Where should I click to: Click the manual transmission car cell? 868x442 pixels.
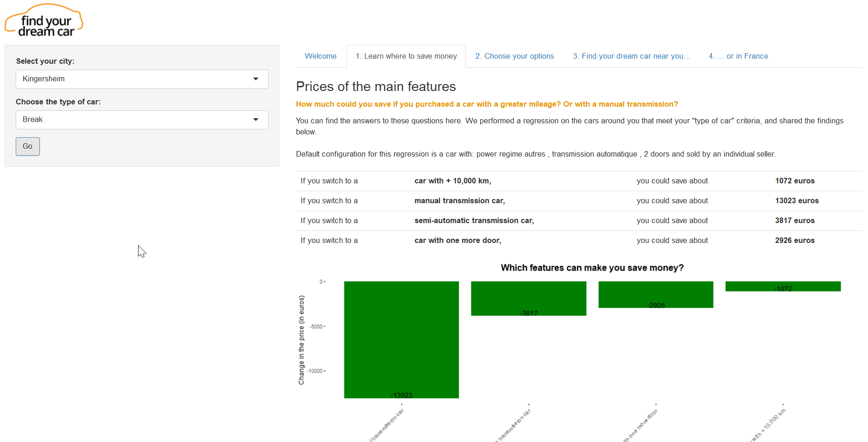(460, 201)
